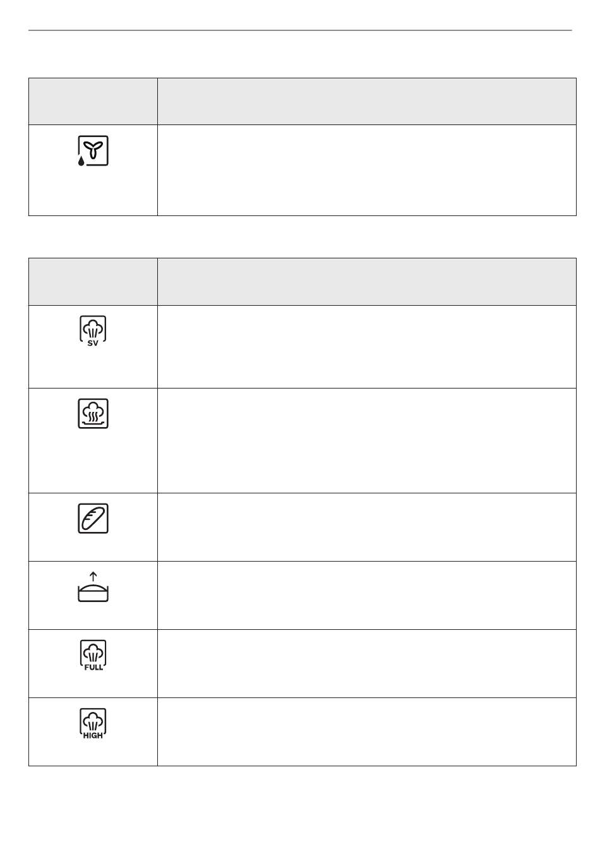Click the blank description cell beside the HIGH icon
The height and width of the screenshot is (868, 600).
[367, 732]
